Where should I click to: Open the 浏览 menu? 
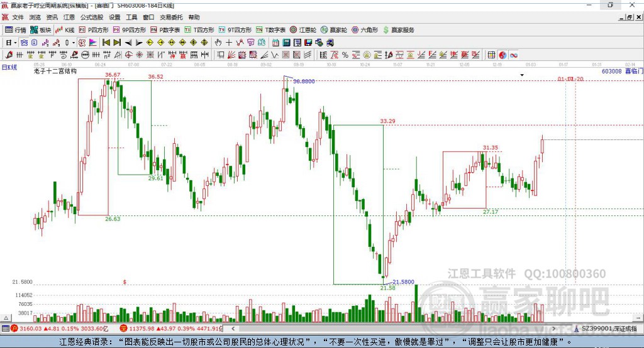(x=35, y=17)
